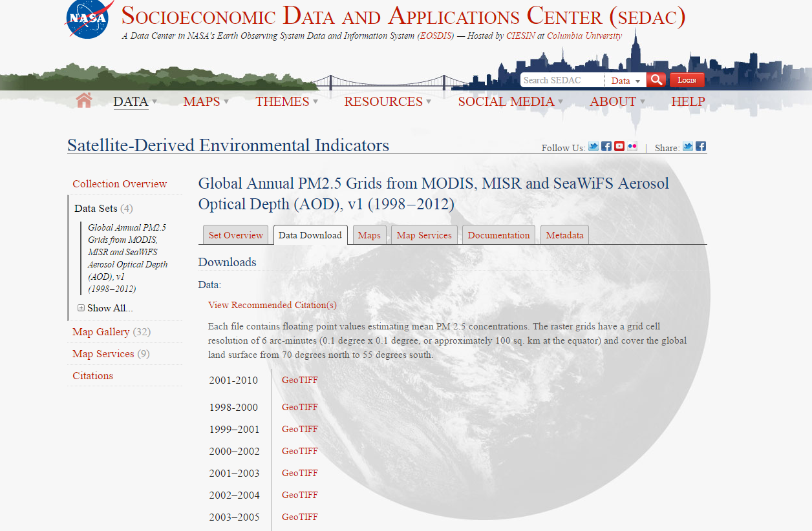This screenshot has height=531, width=812.
Task: Click the 2003–2005 year range label
Action: point(234,517)
